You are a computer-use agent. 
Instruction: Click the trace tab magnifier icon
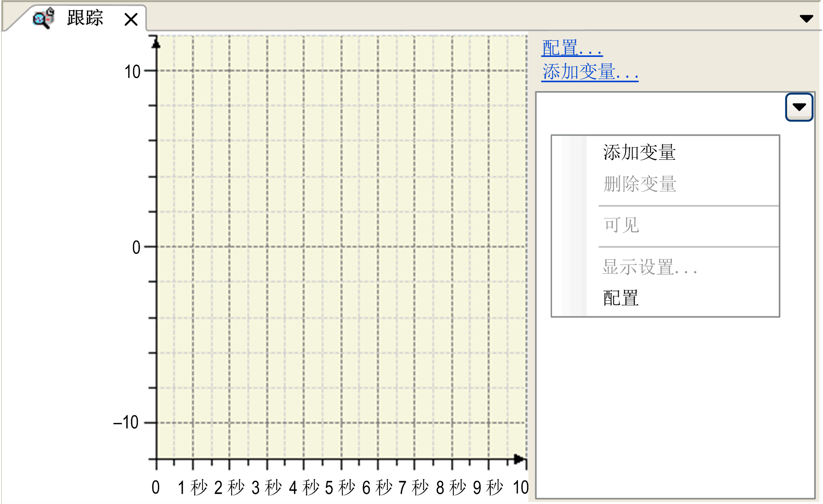43,19
